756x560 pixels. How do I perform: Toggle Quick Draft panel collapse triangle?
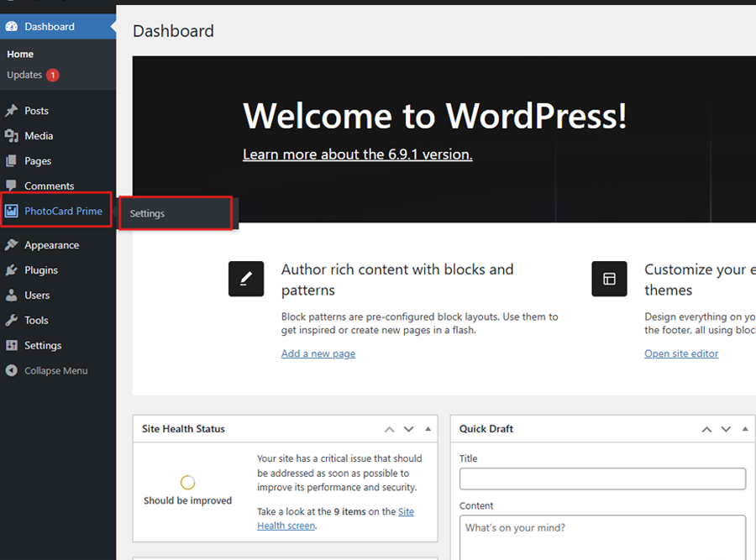(745, 428)
